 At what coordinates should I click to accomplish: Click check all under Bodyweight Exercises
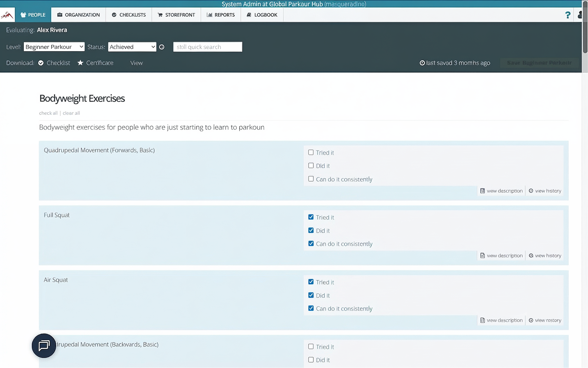coord(48,113)
